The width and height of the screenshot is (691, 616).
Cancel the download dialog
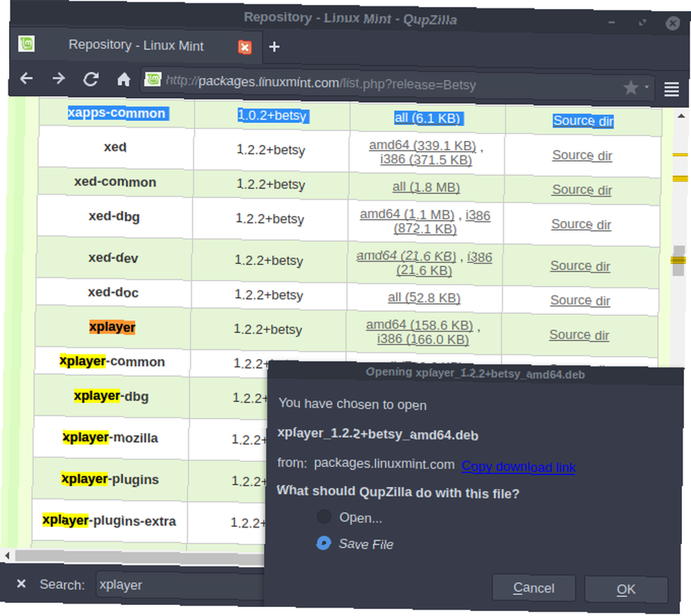click(533, 588)
